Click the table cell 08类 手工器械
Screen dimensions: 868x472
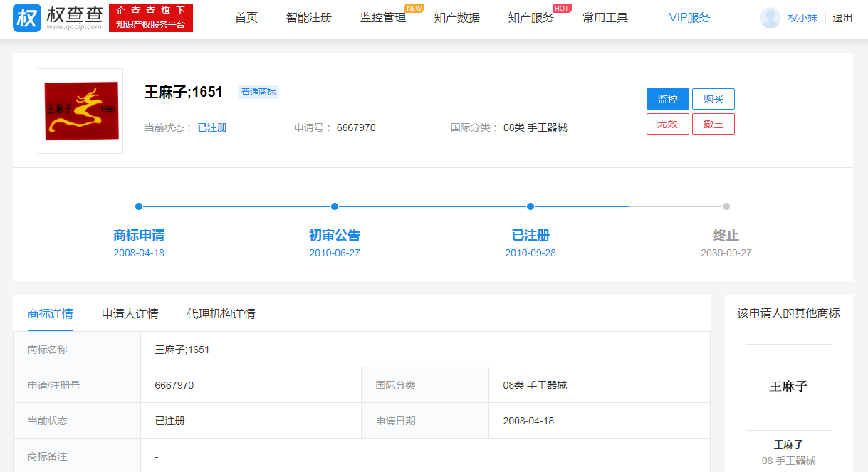[535, 385]
